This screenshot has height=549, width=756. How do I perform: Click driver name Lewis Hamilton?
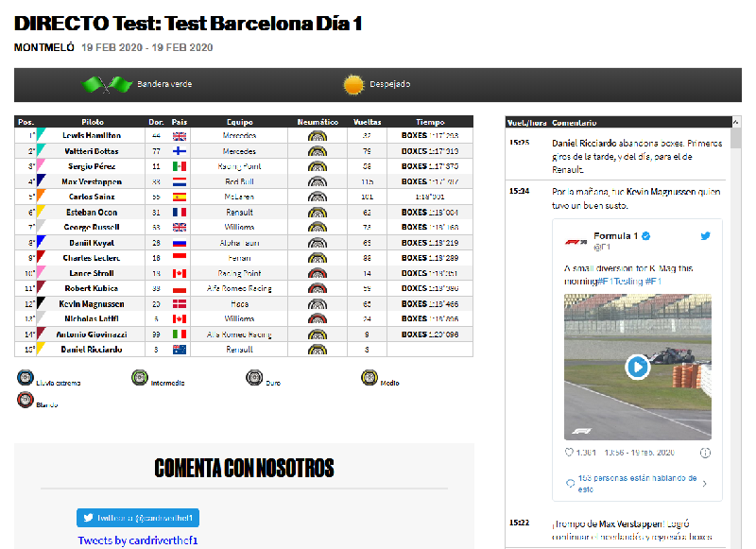[x=92, y=135]
